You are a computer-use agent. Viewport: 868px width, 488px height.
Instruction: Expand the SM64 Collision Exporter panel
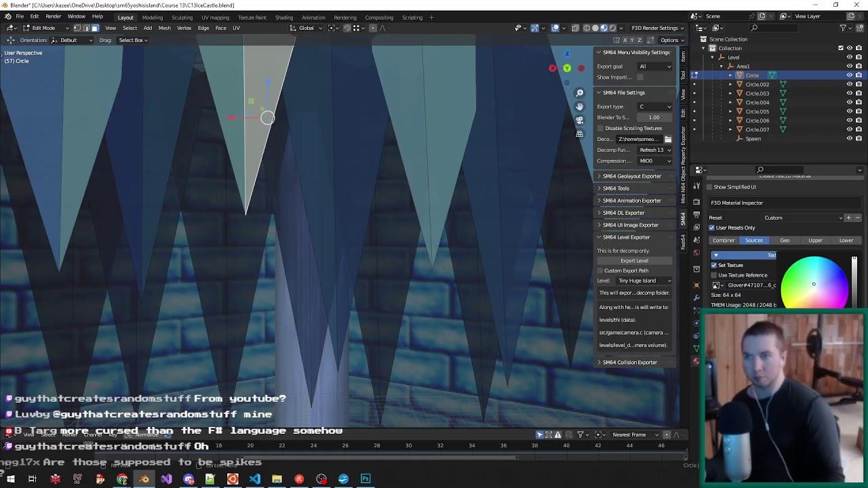635,362
